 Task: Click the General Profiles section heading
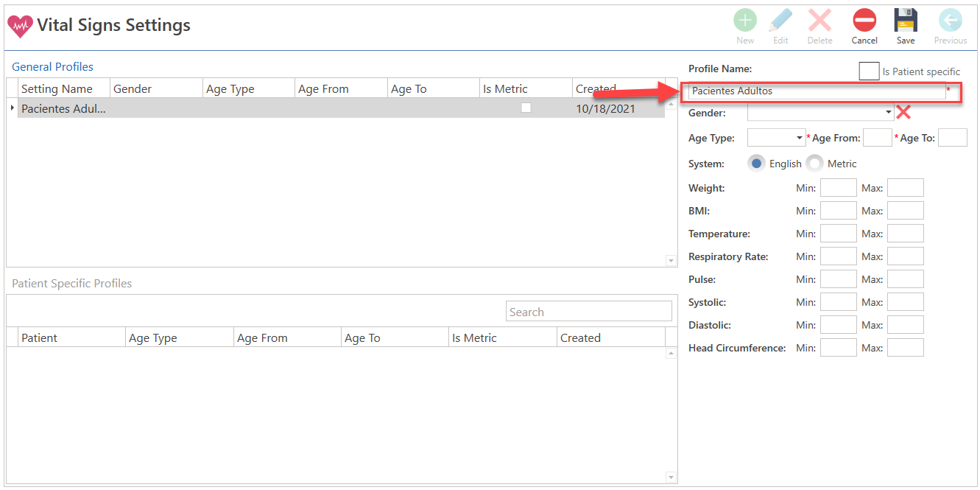pyautogui.click(x=53, y=66)
